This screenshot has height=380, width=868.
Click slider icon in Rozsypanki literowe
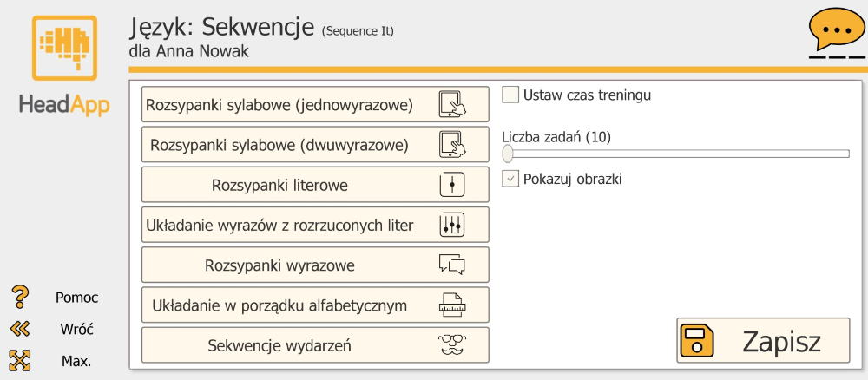point(451,184)
